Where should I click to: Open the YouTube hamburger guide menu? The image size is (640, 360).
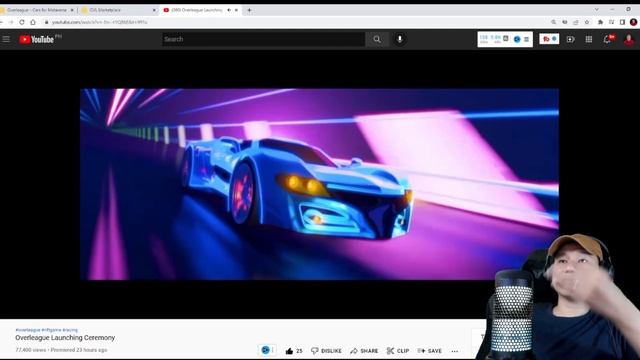(x=6, y=39)
